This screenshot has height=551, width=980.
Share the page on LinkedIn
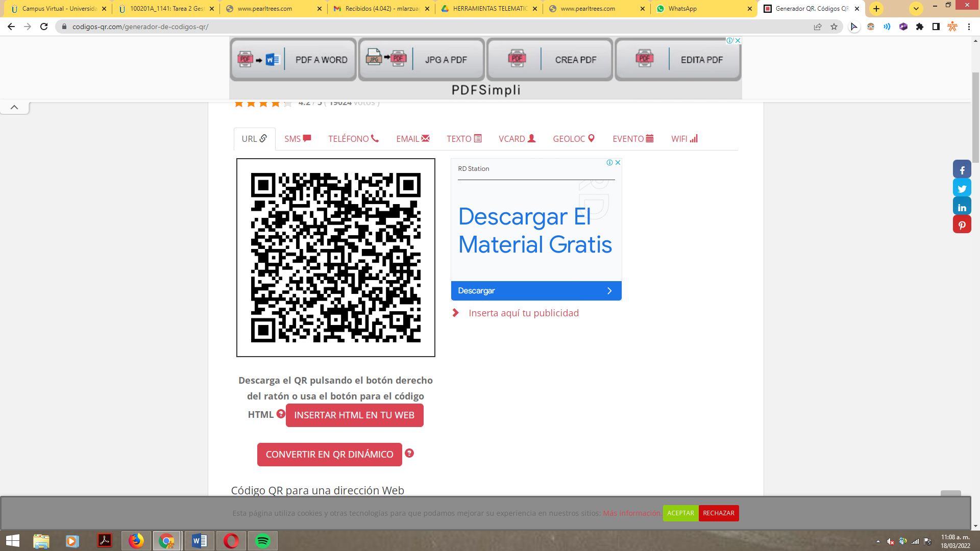tap(962, 206)
